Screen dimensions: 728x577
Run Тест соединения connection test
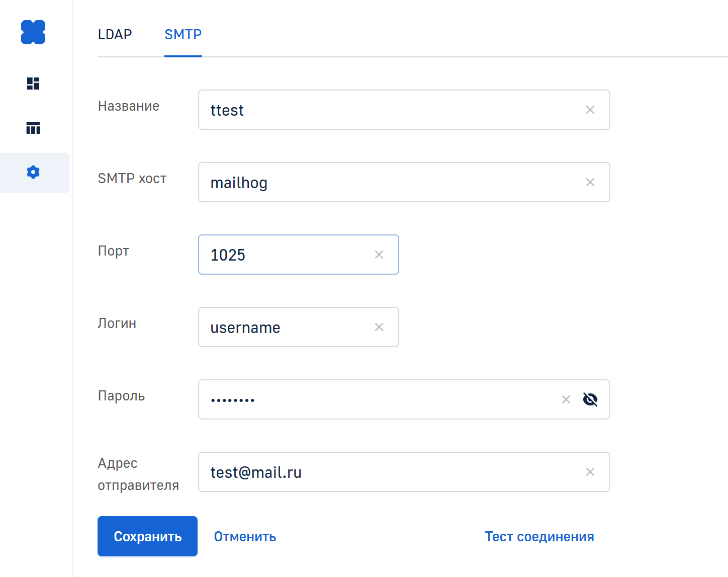pyautogui.click(x=539, y=536)
